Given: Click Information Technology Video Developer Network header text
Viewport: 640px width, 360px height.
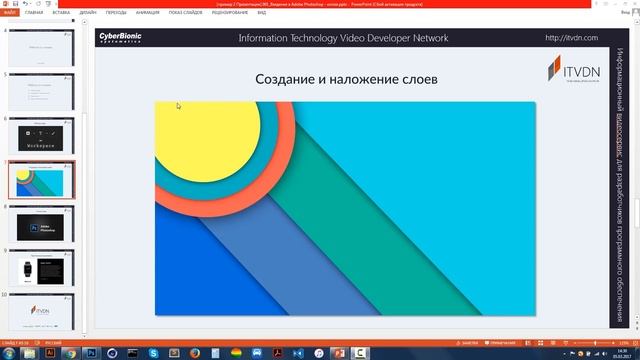Looking at the screenshot, I should (x=343, y=38).
